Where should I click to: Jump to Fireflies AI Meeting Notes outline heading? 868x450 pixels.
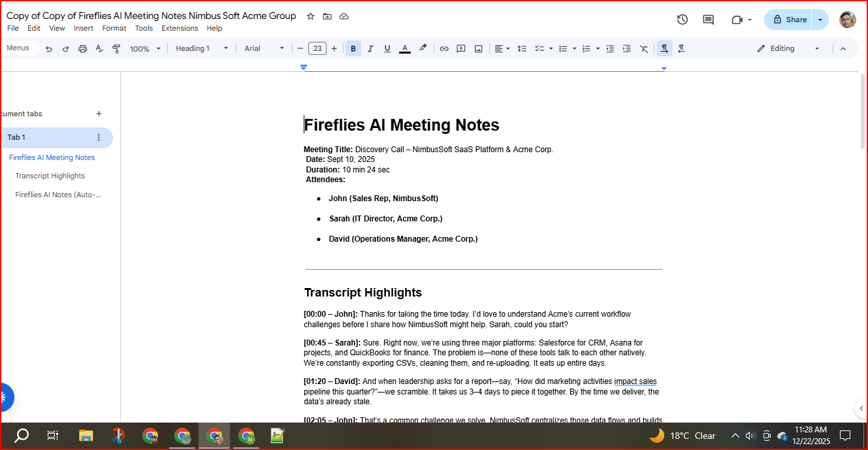[52, 157]
